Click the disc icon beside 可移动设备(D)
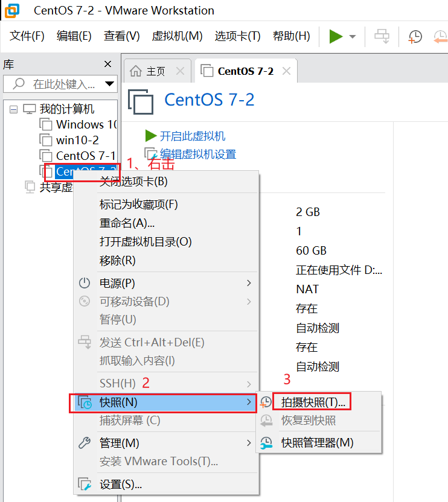Viewport: 448px width, 502px height. click(85, 301)
